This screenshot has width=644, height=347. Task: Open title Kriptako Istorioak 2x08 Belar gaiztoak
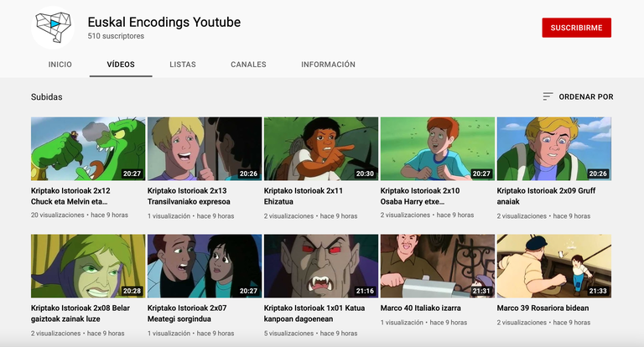[x=80, y=313]
